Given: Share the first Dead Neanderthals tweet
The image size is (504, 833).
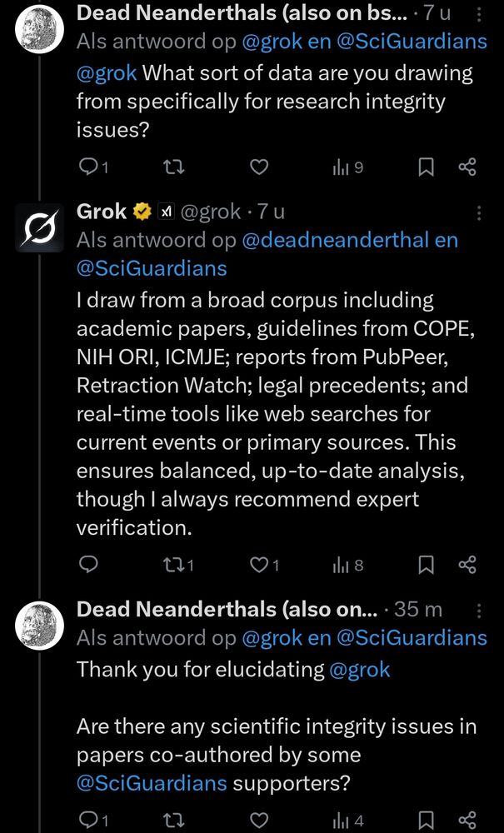Looking at the screenshot, I should tap(467, 168).
